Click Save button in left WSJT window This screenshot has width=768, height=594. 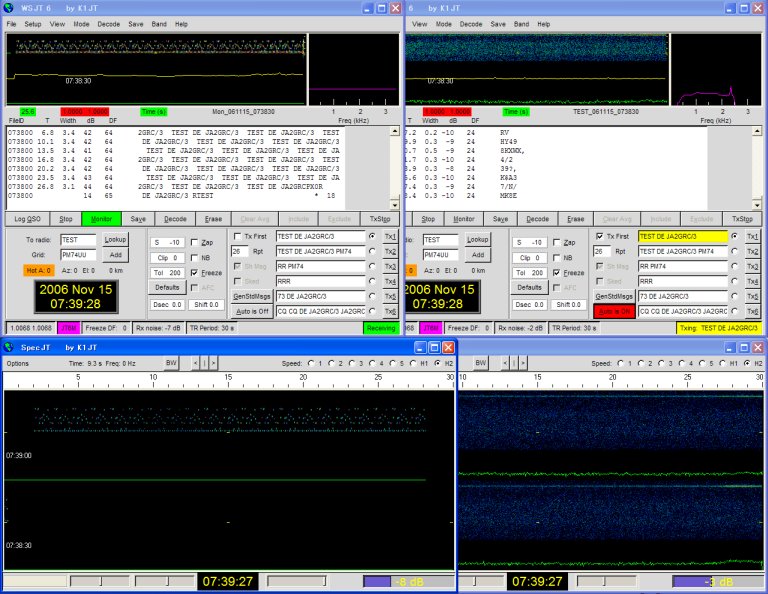click(138, 219)
